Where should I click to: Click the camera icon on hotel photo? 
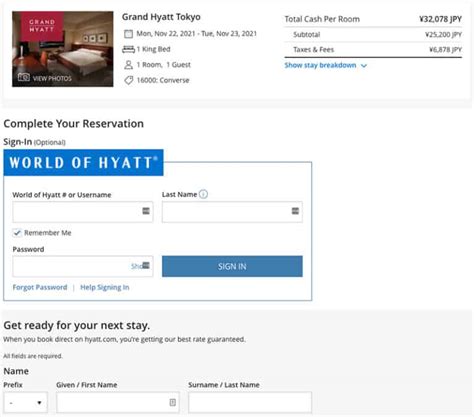[x=24, y=77]
